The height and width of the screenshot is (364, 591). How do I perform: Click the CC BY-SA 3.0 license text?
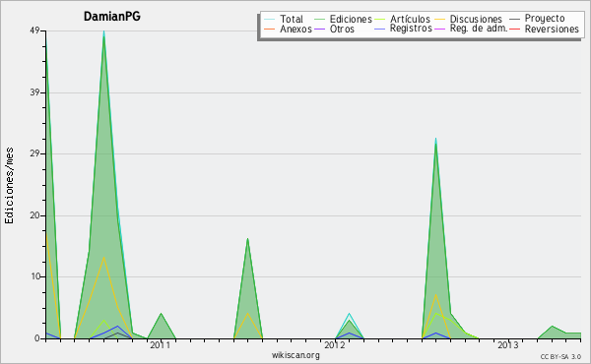point(560,356)
